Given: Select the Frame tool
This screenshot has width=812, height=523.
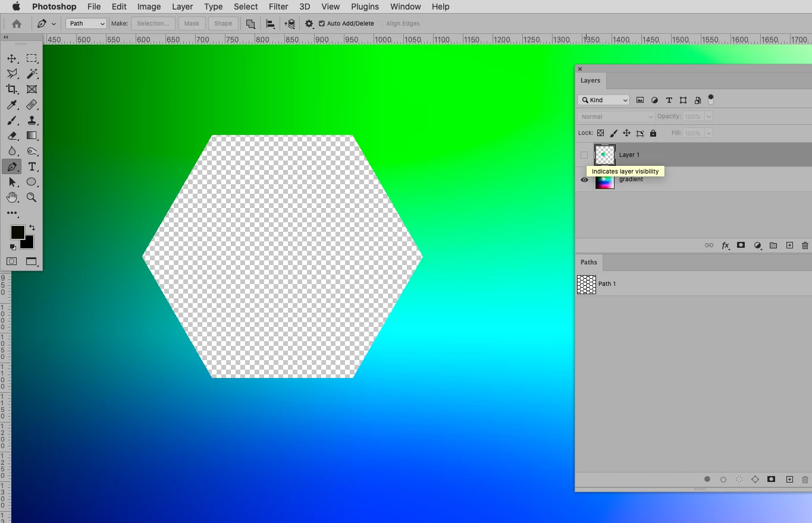Looking at the screenshot, I should 32,89.
